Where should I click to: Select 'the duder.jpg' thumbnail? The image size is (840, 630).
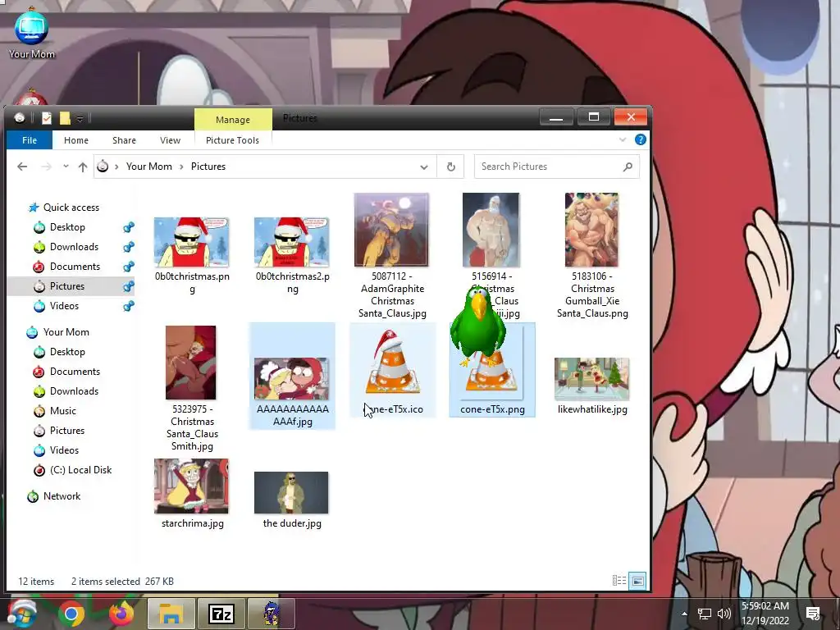click(291, 493)
